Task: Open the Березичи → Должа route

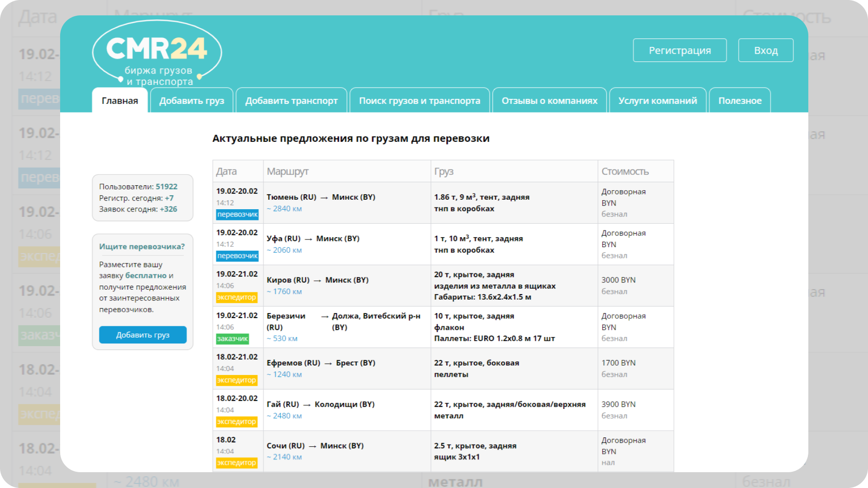Action: [344, 321]
